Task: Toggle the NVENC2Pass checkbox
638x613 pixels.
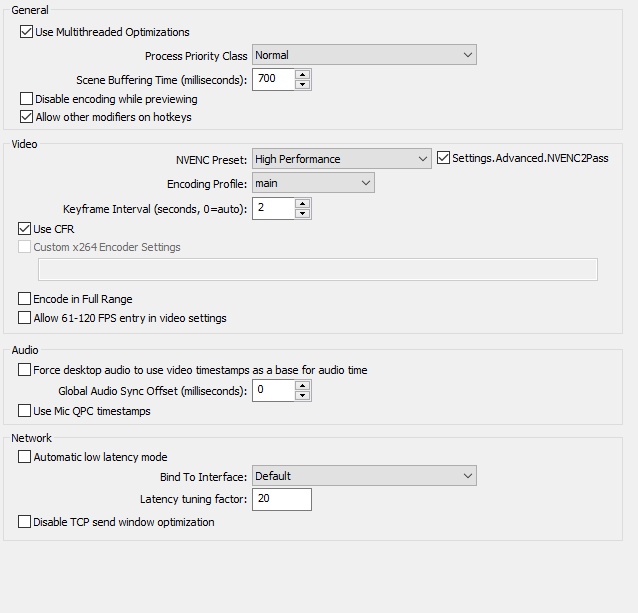Action: pos(443,158)
